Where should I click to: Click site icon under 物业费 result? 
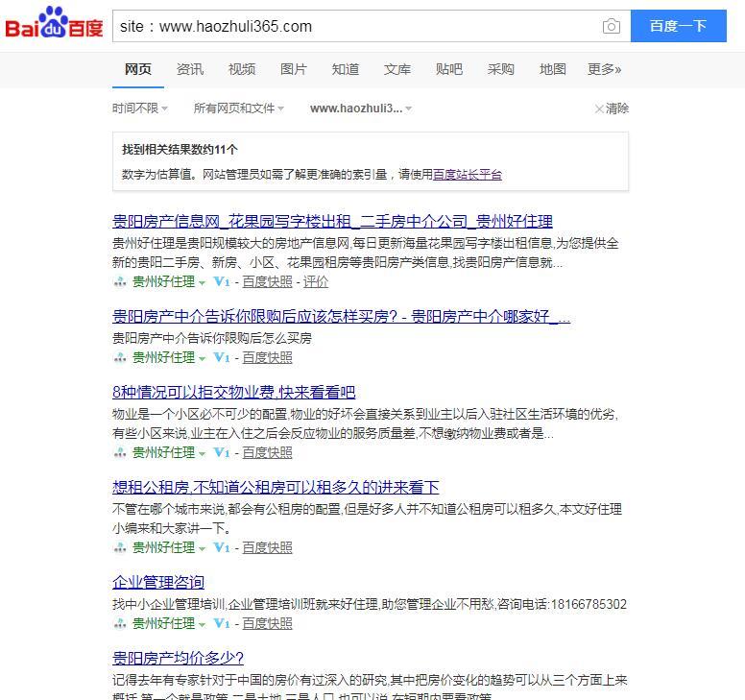[x=120, y=453]
